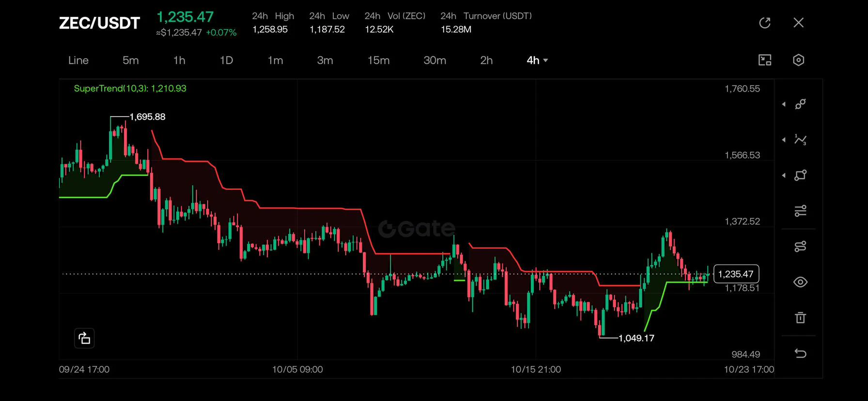Click the 1,566.53 price axis label
The image size is (868, 401).
coord(742,155)
